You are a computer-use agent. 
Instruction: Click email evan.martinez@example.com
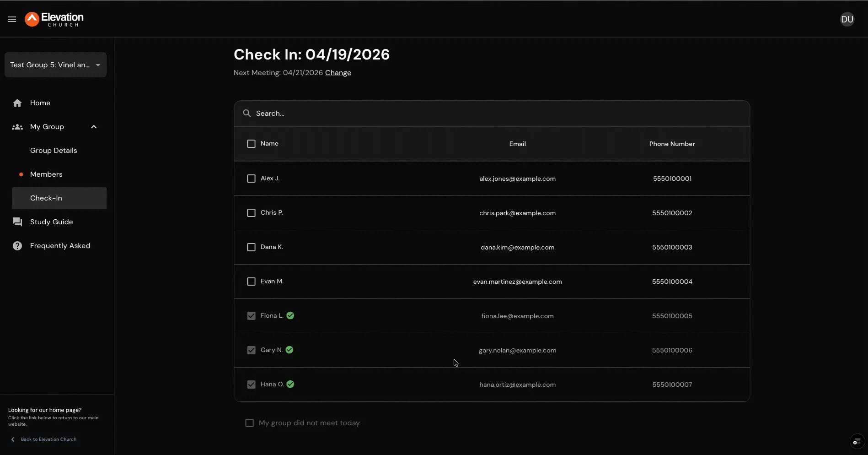click(x=518, y=282)
